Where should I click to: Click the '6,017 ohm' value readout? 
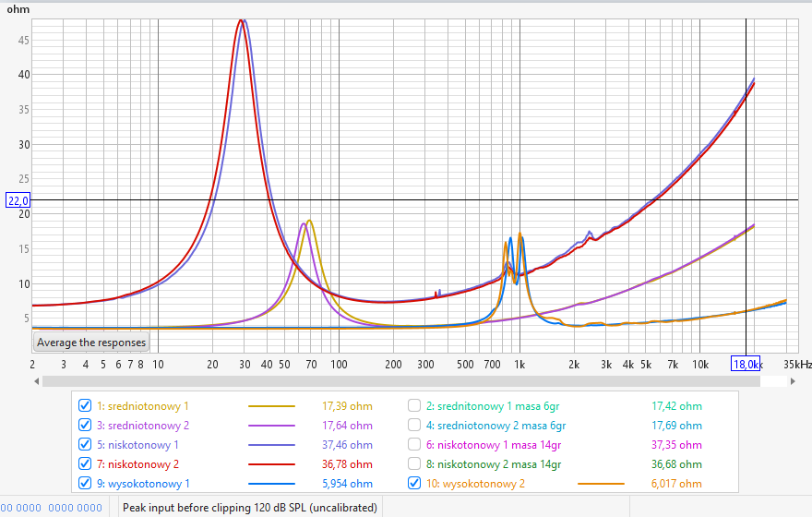[676, 484]
